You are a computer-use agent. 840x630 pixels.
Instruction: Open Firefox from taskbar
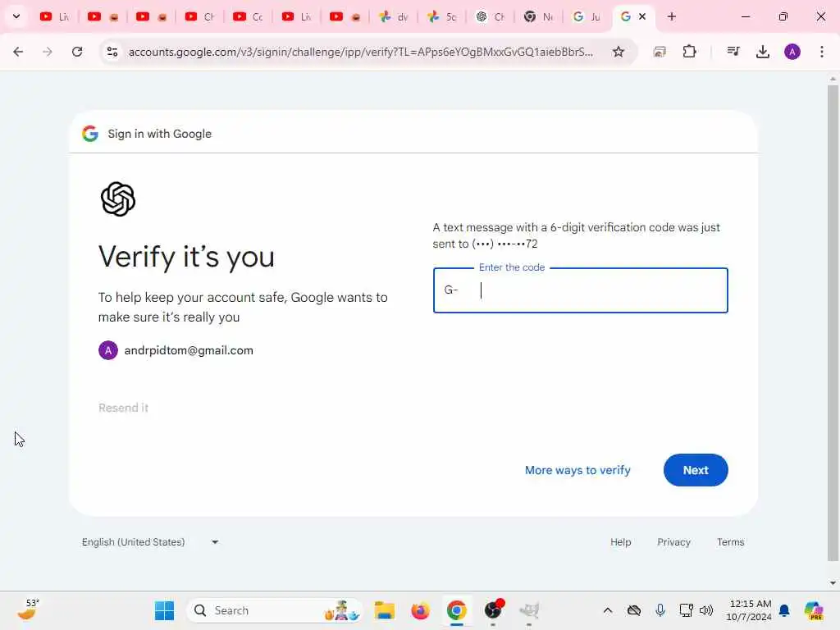(421, 610)
